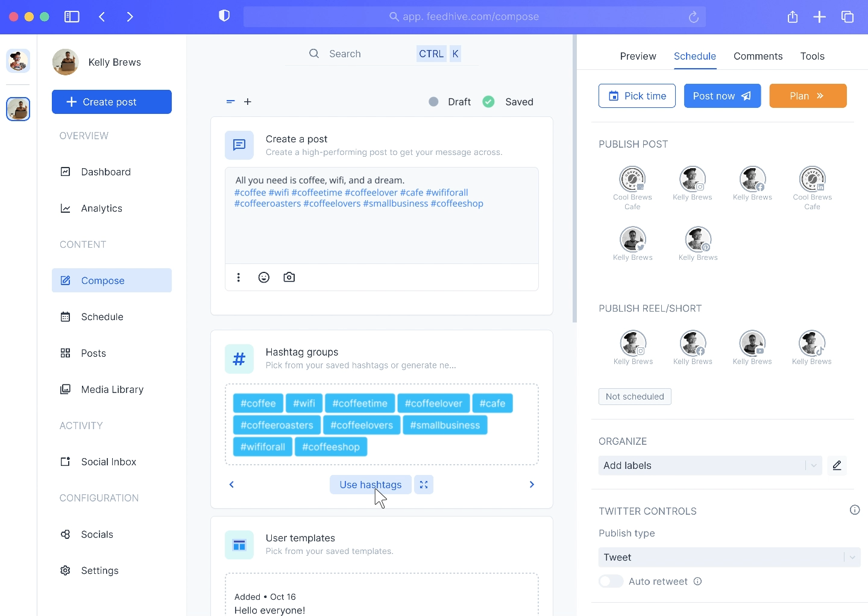Open Dashboard in the sidebar
The height and width of the screenshot is (616, 868).
(112, 172)
